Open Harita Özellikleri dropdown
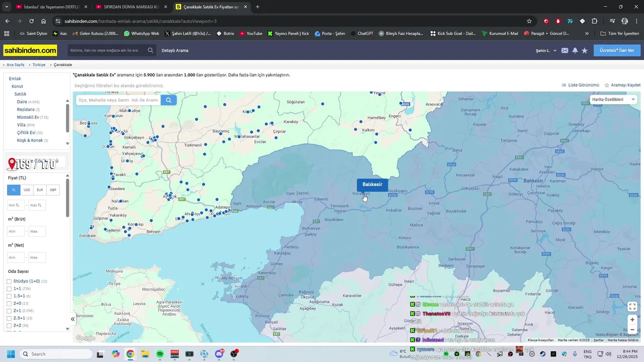Screen dimensions: 644x362 coord(614,100)
